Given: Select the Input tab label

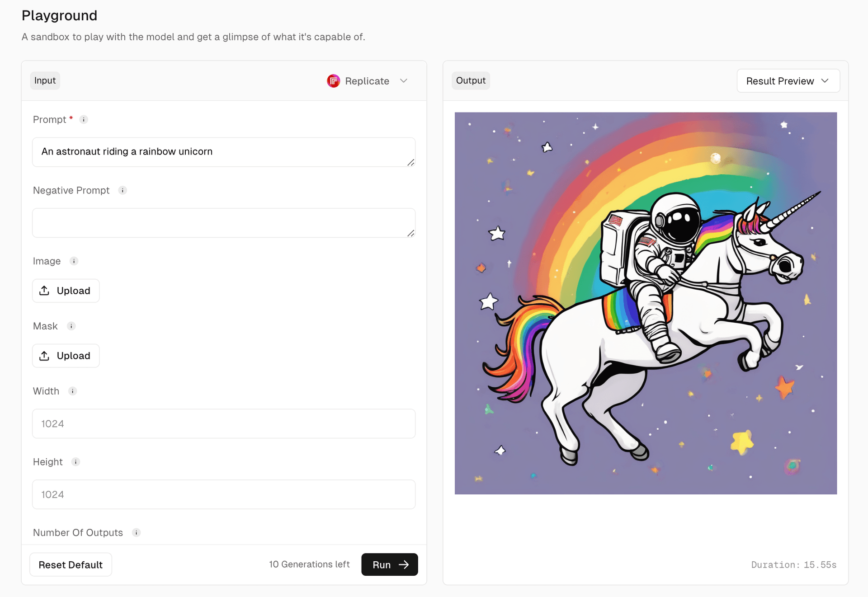Looking at the screenshot, I should coord(45,80).
